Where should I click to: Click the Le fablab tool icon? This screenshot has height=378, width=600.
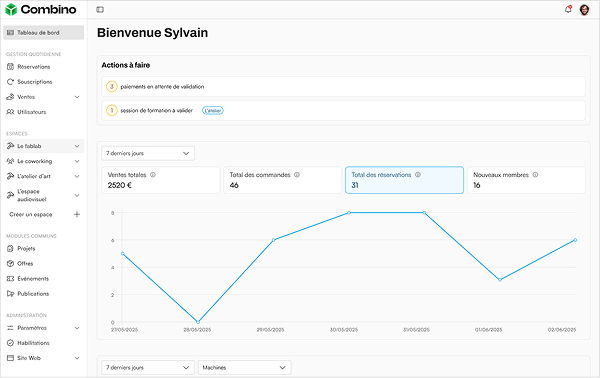pos(10,146)
